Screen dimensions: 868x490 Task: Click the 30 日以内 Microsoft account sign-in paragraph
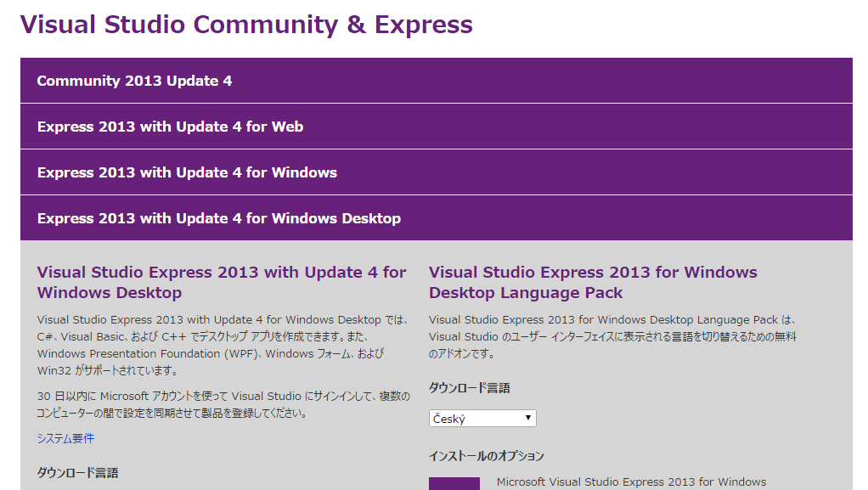coord(223,404)
